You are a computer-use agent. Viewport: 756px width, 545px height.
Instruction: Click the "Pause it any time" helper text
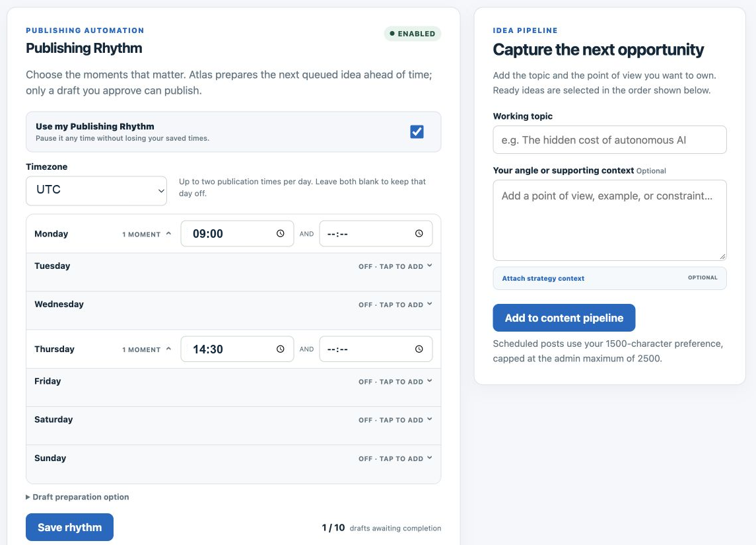point(122,138)
